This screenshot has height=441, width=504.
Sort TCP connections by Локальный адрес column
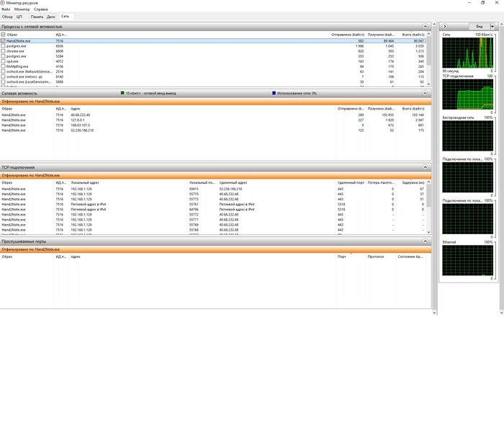tap(85, 182)
